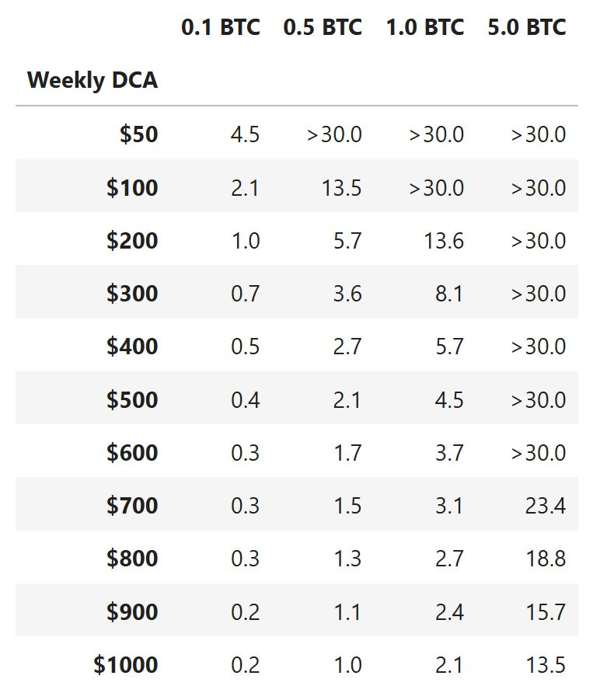Click the 8.1 cell in $300 row
The width and height of the screenshot is (600, 700).
(449, 294)
